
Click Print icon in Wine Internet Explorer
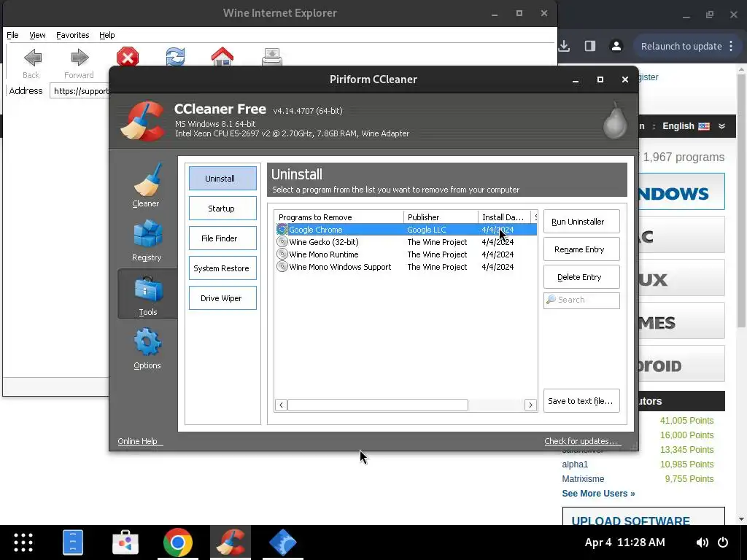click(271, 57)
